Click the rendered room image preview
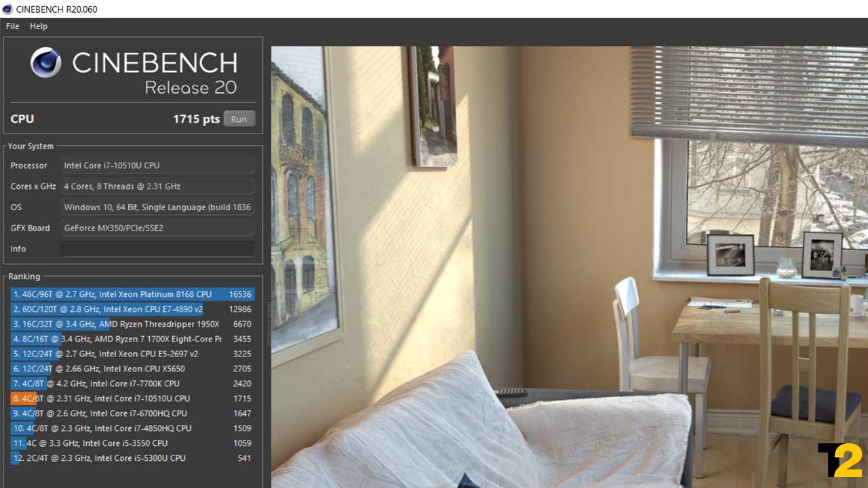Viewport: 868px width, 488px height. (x=570, y=267)
